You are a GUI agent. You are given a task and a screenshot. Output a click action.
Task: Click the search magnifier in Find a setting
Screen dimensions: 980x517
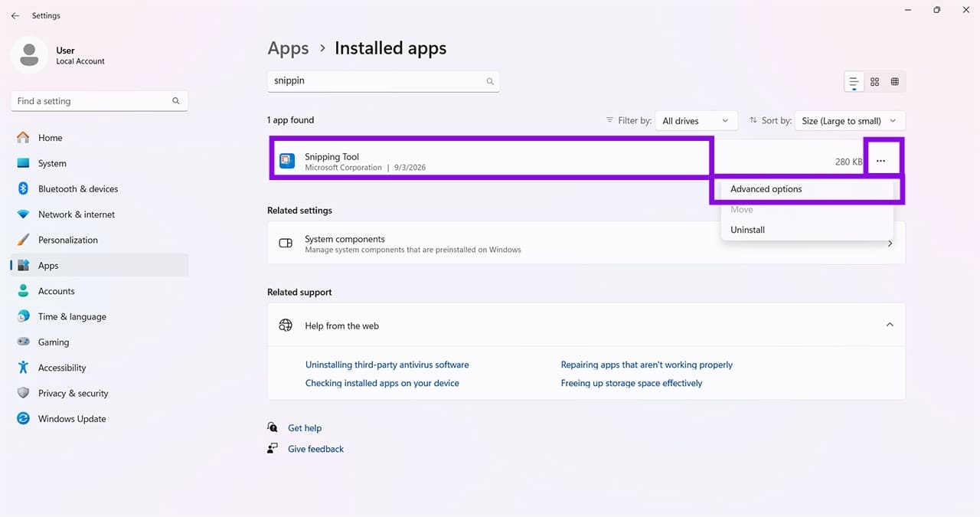pyautogui.click(x=176, y=101)
